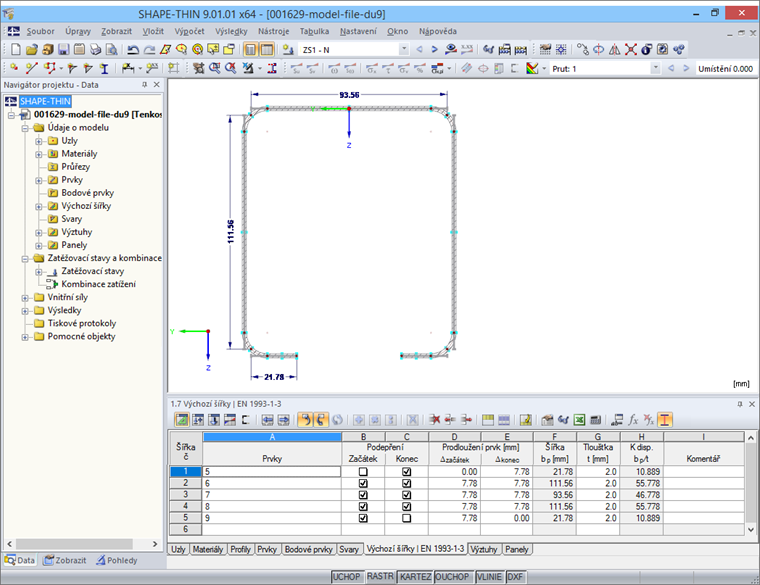Toggle the DXF status bar button
This screenshot has width=760, height=585.
[x=515, y=577]
